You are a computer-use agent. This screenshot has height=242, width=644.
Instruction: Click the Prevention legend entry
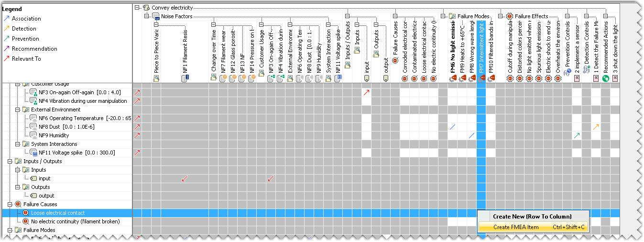(x=21, y=39)
